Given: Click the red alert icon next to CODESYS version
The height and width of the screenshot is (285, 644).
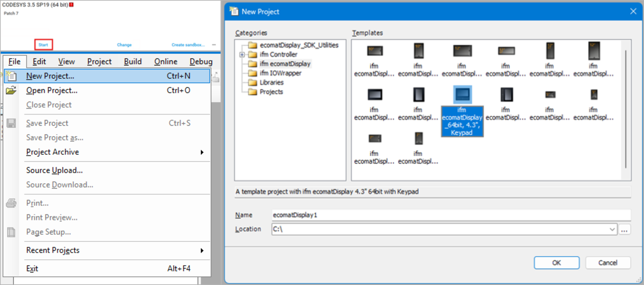Looking at the screenshot, I should point(71,5).
